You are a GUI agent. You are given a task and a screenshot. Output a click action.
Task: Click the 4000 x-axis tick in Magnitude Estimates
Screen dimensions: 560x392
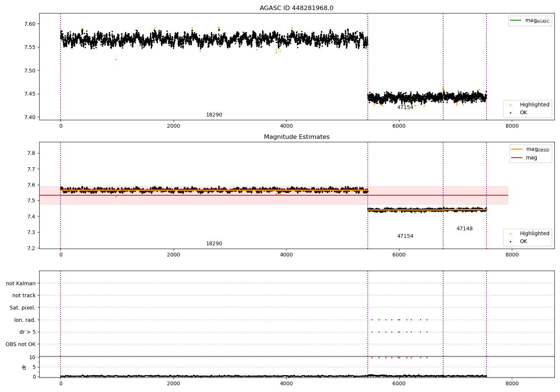pos(286,255)
